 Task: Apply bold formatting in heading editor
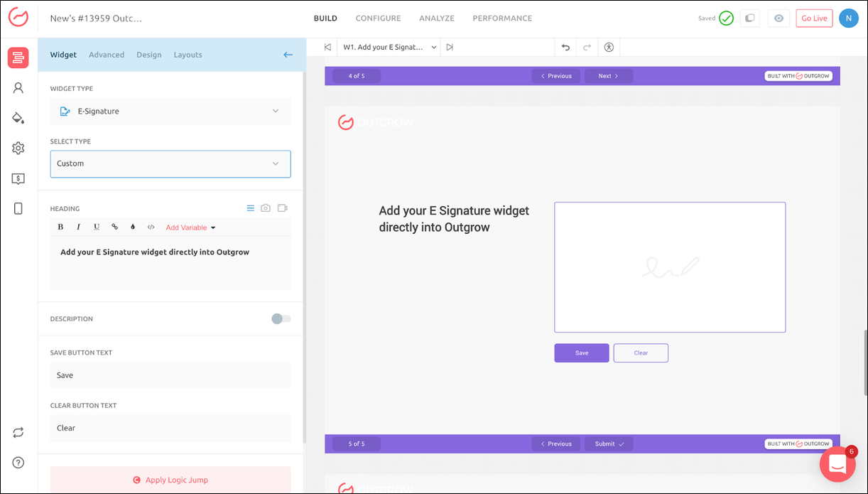coord(60,227)
